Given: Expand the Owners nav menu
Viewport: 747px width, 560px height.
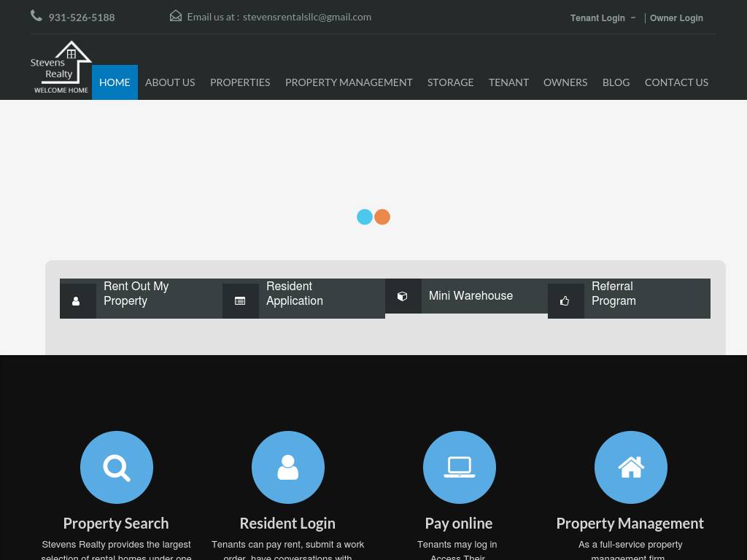Looking at the screenshot, I should pyautogui.click(x=565, y=82).
